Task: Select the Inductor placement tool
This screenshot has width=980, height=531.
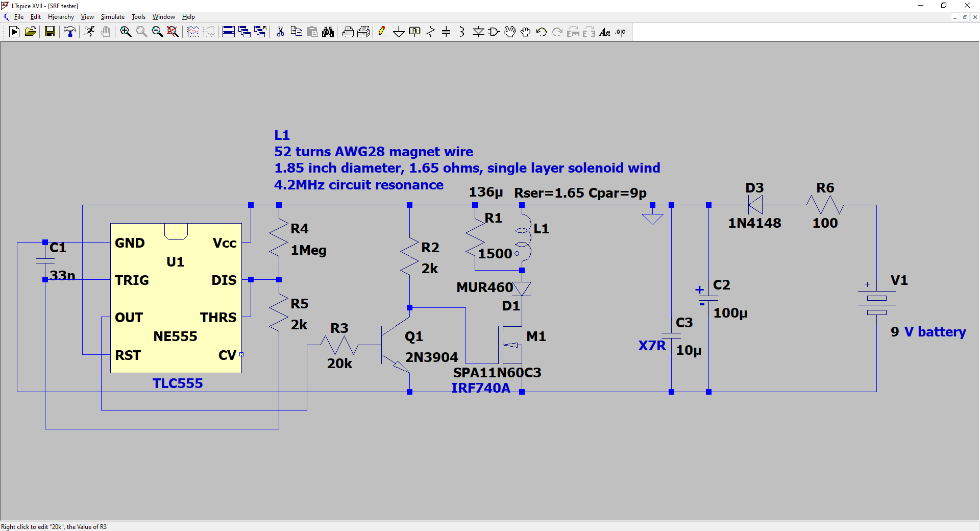Action: 462,32
